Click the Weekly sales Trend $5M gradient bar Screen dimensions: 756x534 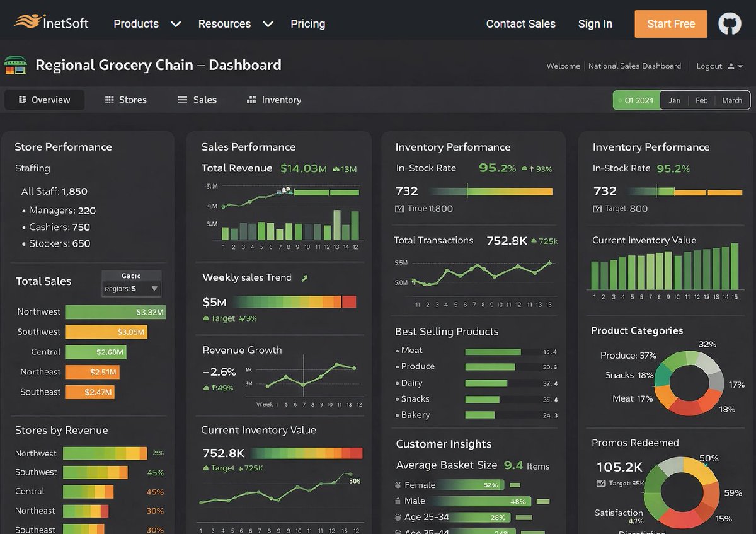pos(294,301)
